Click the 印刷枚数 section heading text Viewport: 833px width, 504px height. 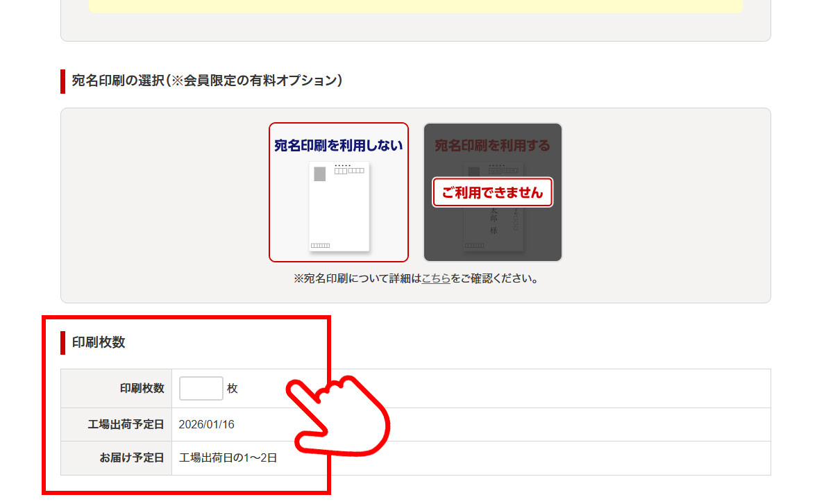coord(99,342)
